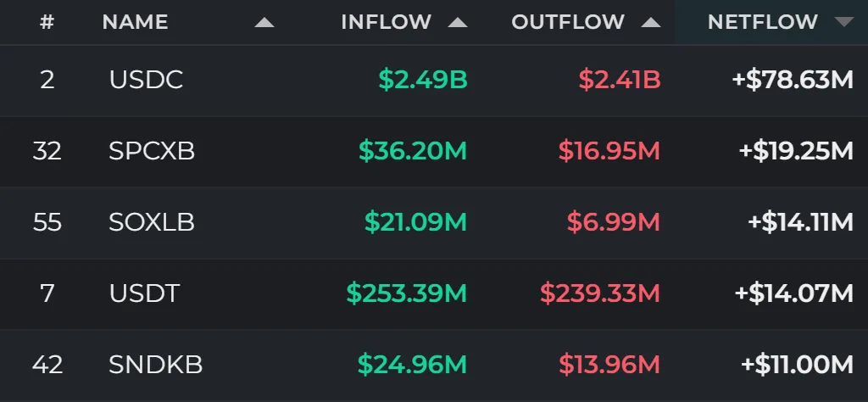This screenshot has height=402, width=868.
Task: Select netflow value +$19.25M
Action: pos(796,151)
